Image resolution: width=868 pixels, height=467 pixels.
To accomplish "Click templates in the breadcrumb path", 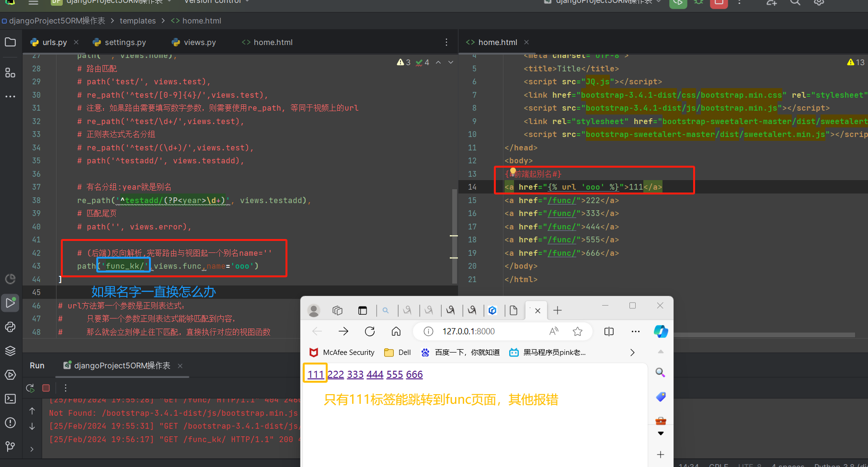I will (x=137, y=21).
